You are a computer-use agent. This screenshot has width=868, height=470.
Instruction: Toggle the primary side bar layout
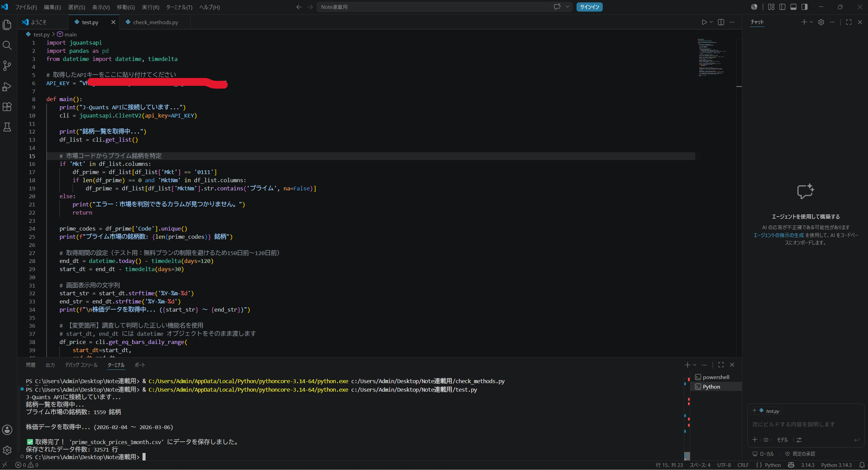(782, 7)
